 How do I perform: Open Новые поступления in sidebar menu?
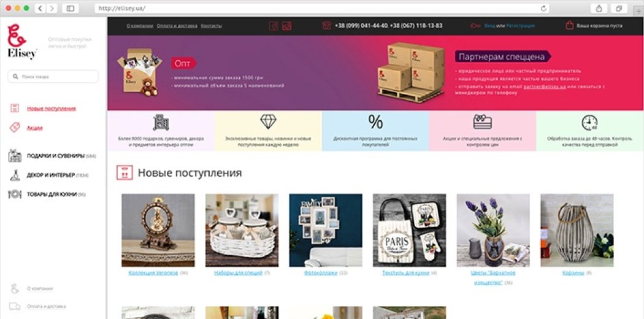(x=52, y=109)
